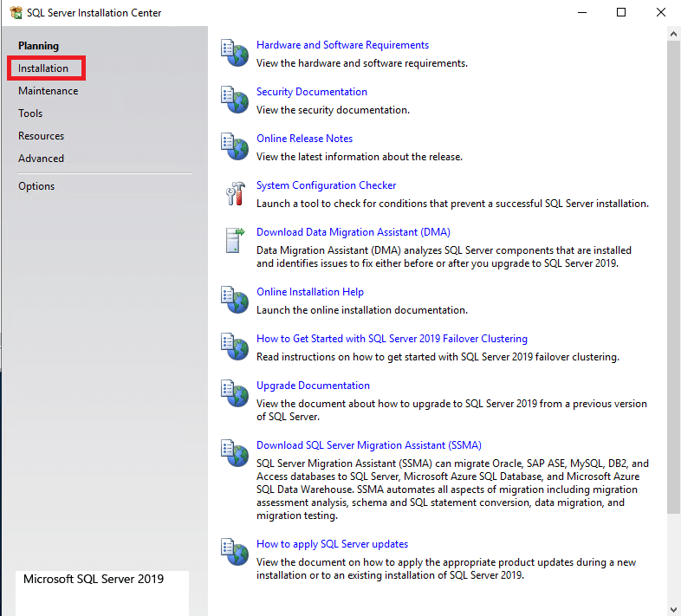This screenshot has width=681, height=616.
Task: Open How to apply SQL Server updates link
Action: pyautogui.click(x=332, y=544)
